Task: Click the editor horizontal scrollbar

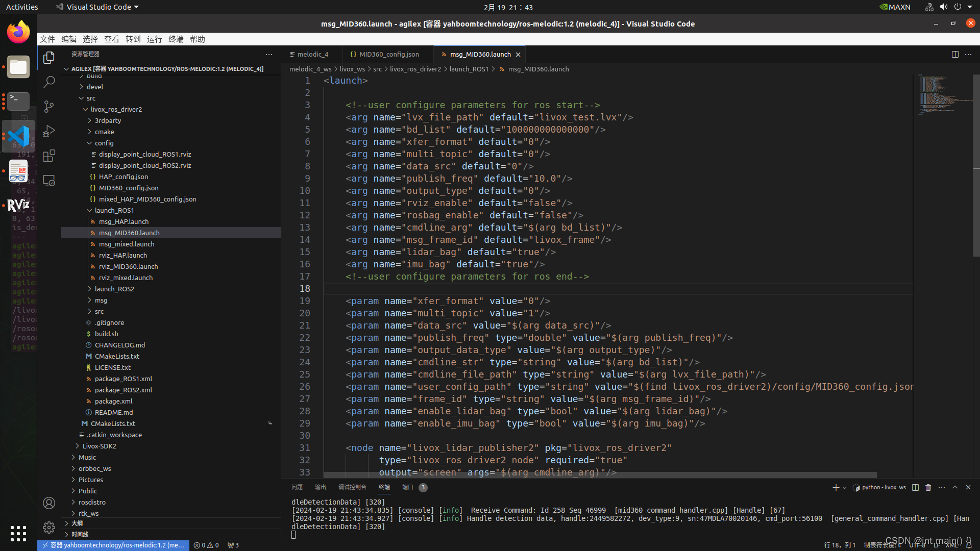Action: coord(600,475)
